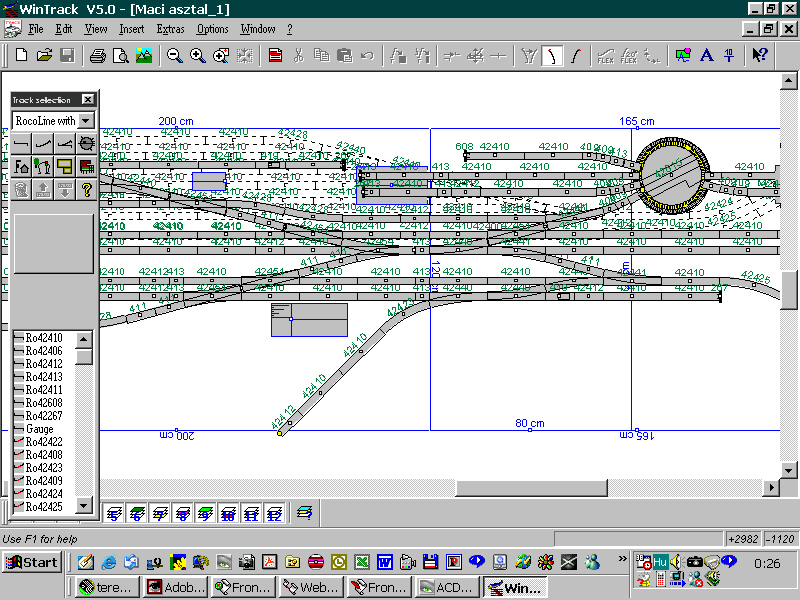
Task: Click the blue dimension marker icon
Action: pyautogui.click(x=729, y=55)
